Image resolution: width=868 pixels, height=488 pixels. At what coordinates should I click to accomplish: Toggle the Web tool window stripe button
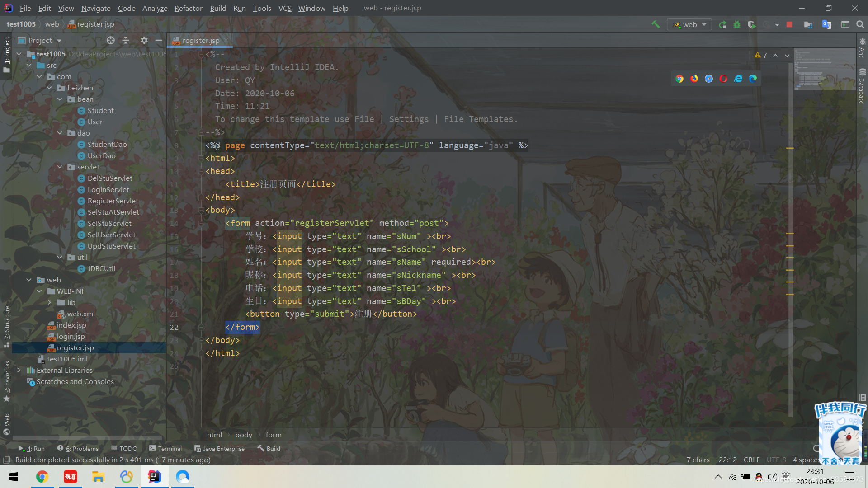[x=6, y=424]
